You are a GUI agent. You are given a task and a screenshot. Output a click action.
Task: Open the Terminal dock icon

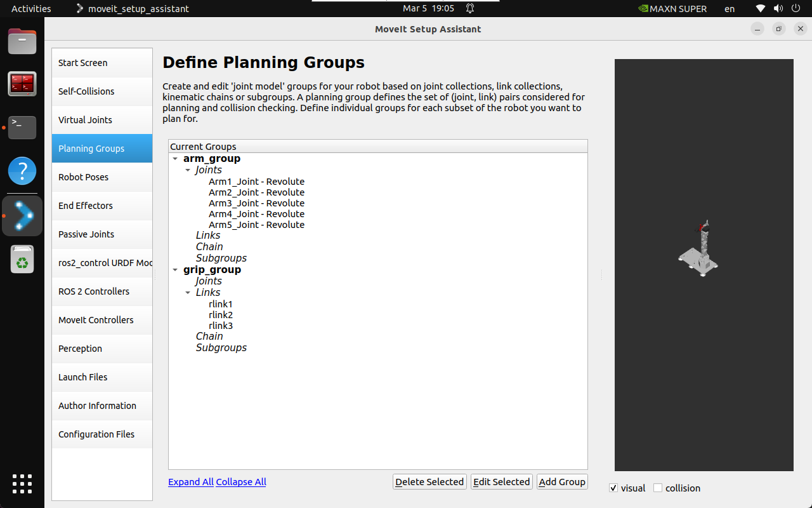click(x=22, y=127)
